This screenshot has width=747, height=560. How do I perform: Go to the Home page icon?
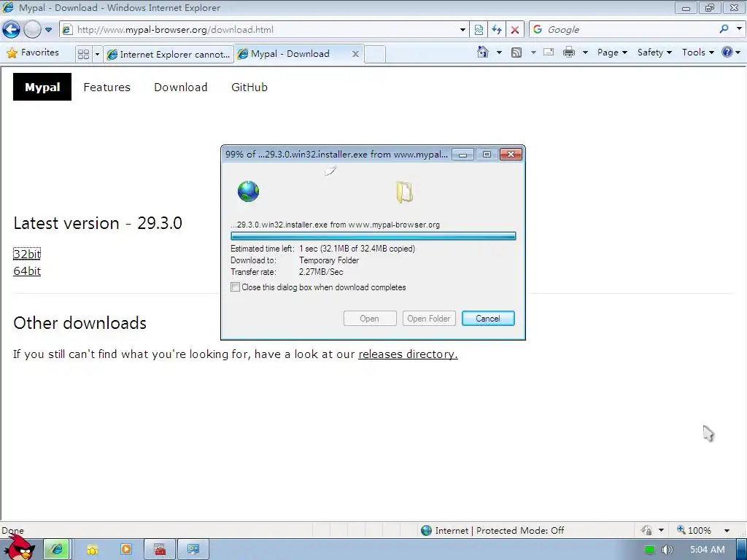[483, 52]
